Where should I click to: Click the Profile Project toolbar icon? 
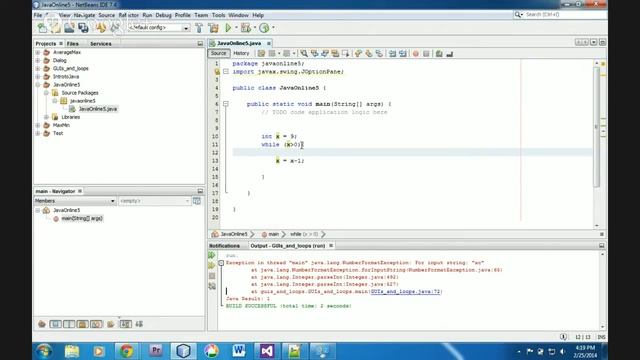coord(264,28)
